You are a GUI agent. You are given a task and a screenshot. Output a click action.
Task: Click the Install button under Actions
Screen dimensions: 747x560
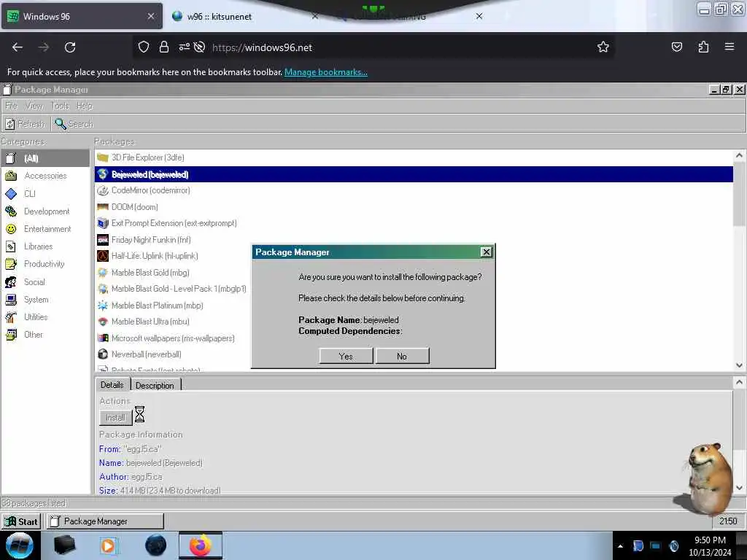(115, 418)
